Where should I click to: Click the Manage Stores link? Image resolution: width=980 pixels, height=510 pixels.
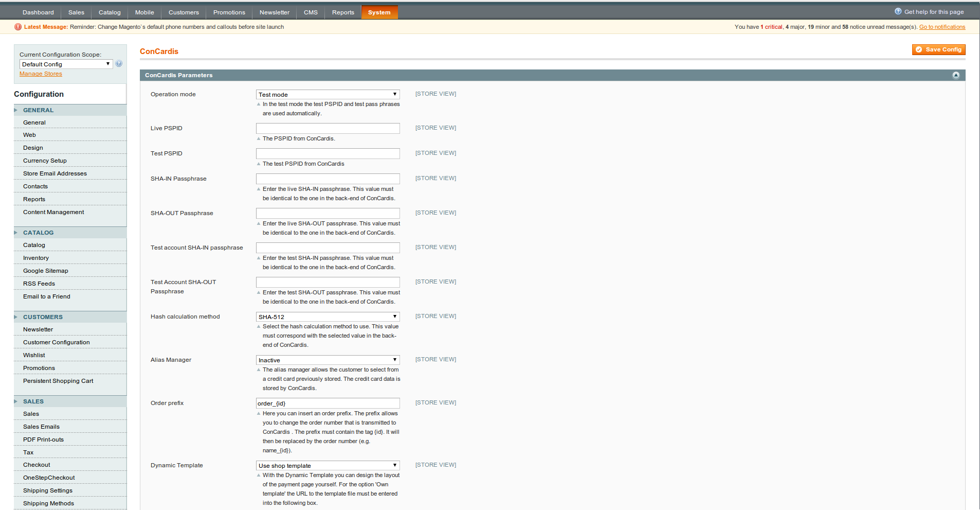[x=41, y=74]
